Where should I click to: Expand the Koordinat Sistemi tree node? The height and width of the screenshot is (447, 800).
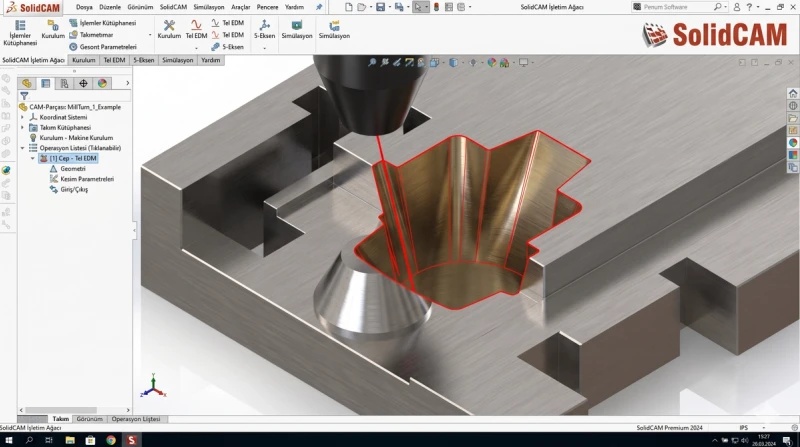22,117
